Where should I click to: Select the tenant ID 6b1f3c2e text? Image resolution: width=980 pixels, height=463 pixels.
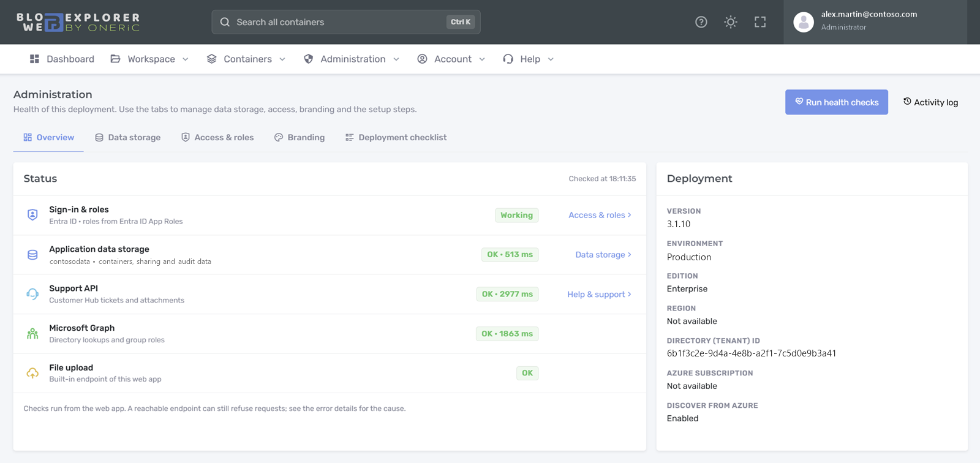[x=752, y=353]
